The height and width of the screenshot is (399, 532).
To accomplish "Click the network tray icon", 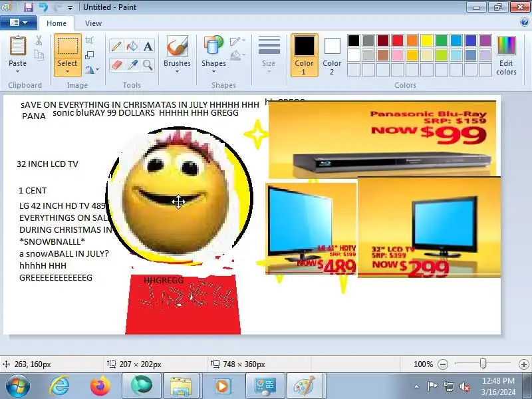I will coord(449,386).
